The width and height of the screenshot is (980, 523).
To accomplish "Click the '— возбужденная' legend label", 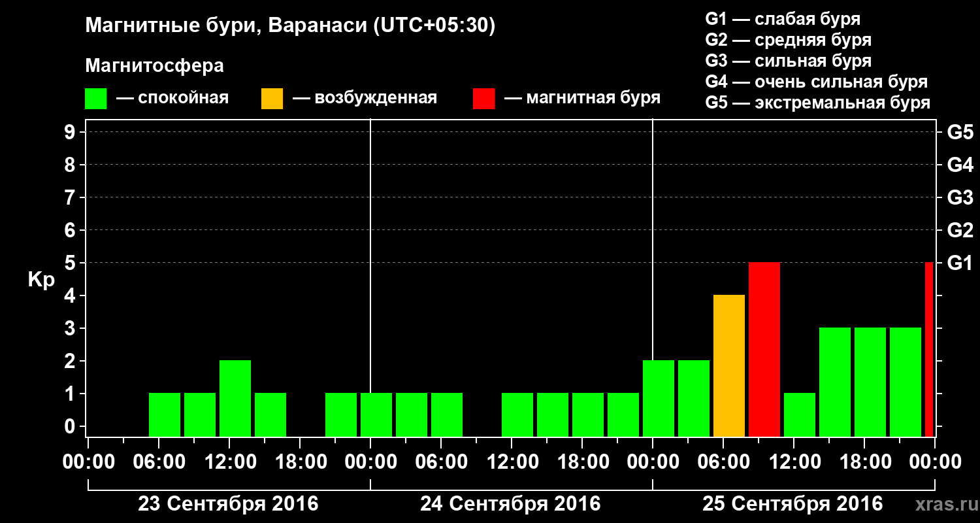I will (x=365, y=98).
